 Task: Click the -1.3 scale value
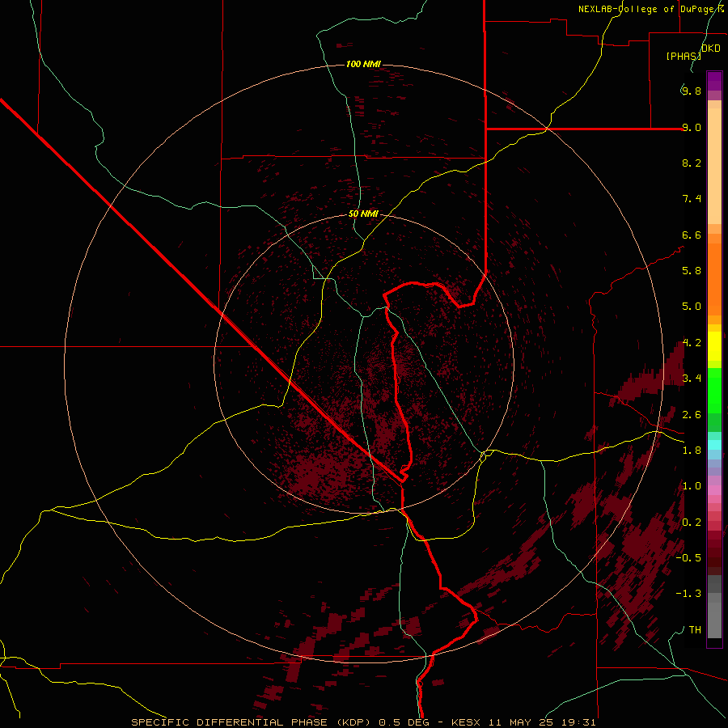pyautogui.click(x=689, y=594)
